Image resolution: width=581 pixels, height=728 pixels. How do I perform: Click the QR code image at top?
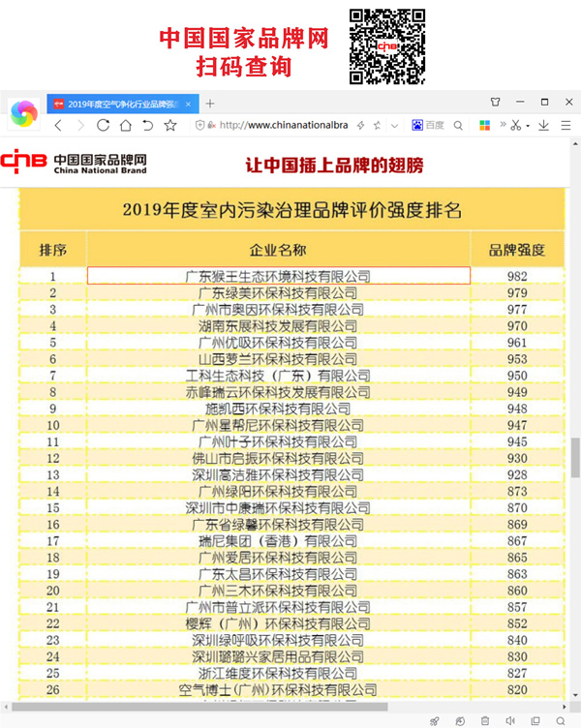pos(387,45)
